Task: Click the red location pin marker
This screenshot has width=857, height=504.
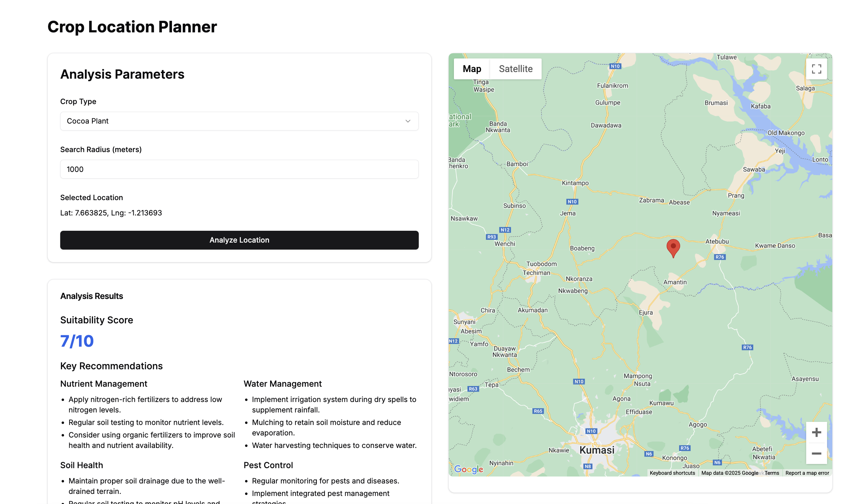Action: (673, 247)
